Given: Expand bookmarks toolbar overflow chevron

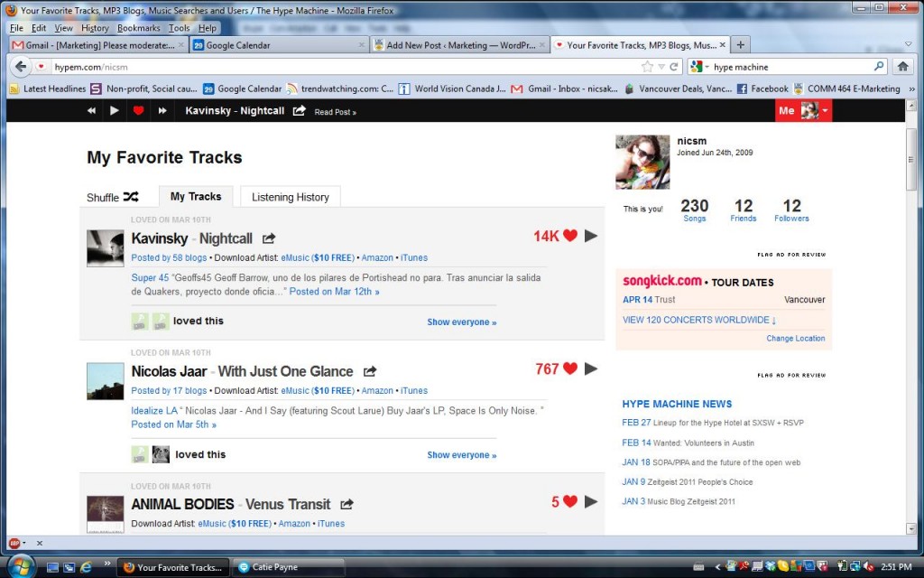Looking at the screenshot, I should [911, 89].
